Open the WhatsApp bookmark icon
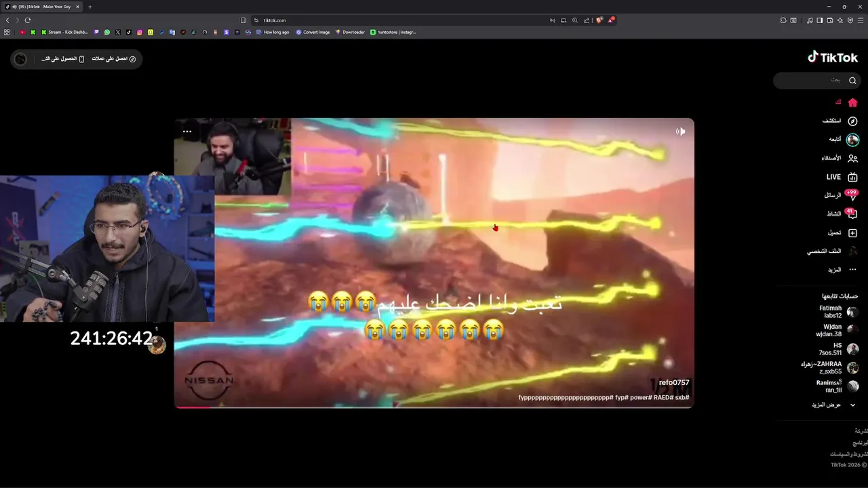Viewport: 868px width, 488px height. 107,32
